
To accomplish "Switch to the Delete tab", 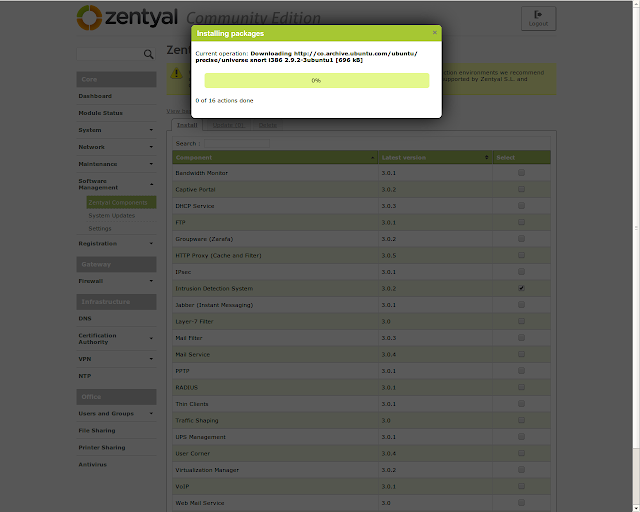I will [268, 125].
